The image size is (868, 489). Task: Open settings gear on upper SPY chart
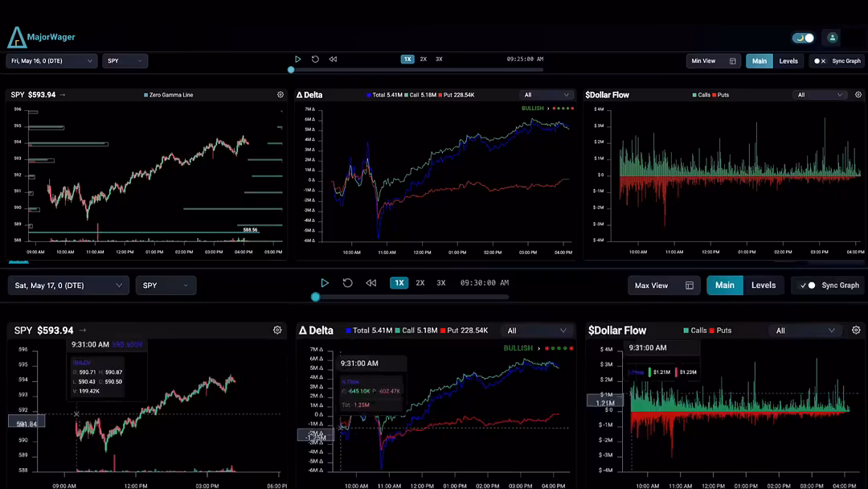[280, 95]
